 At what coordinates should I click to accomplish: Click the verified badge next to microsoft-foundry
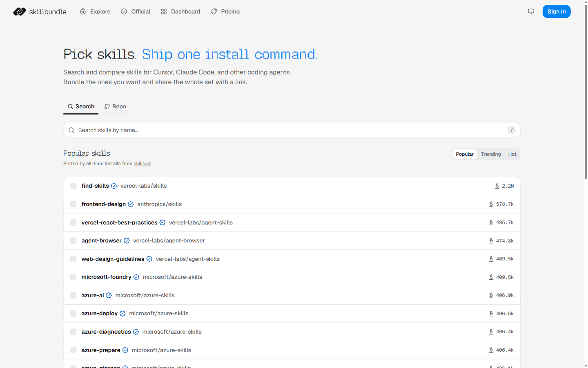136,277
